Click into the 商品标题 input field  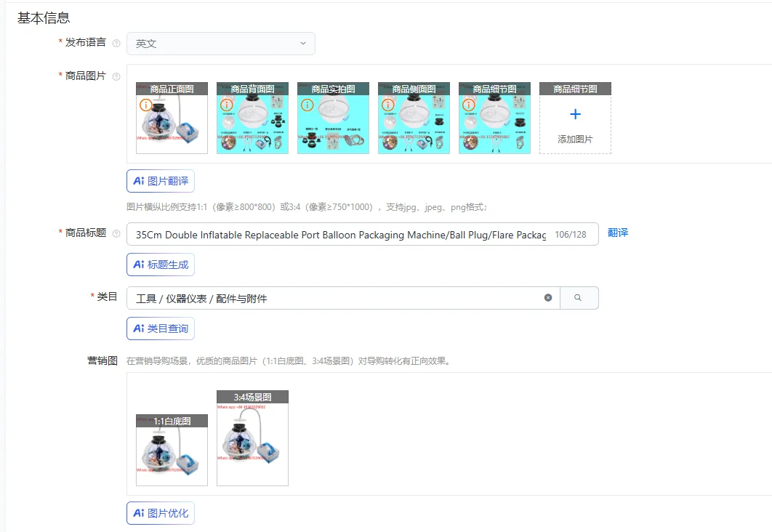coord(362,234)
